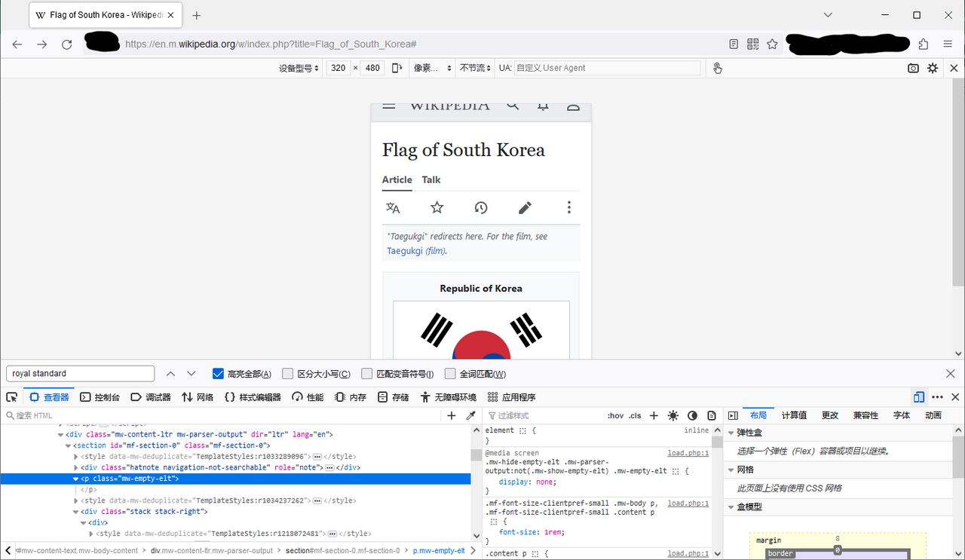Enable the match case checkbox
This screenshot has height=560, width=965.
(287, 373)
